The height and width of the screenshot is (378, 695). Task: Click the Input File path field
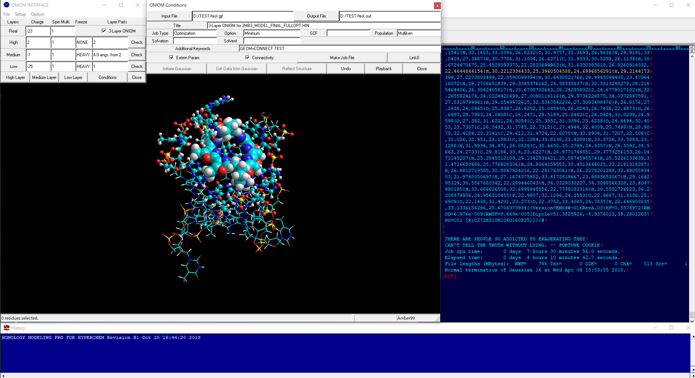click(243, 16)
